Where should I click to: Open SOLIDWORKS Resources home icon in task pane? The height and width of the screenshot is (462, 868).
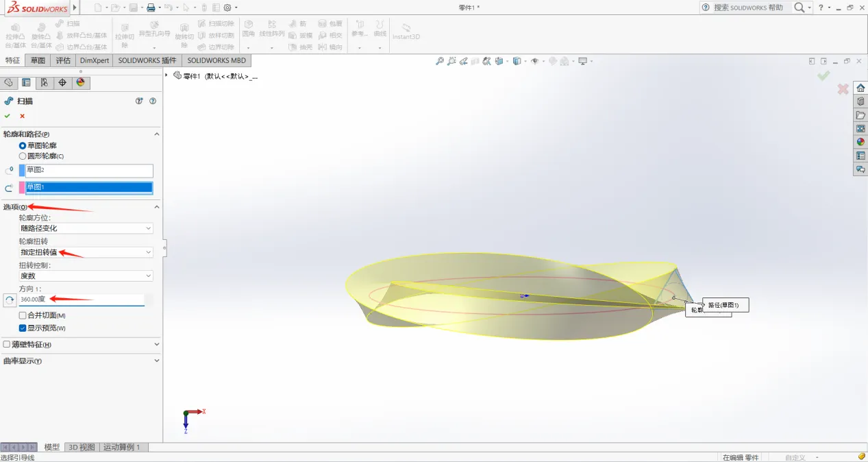click(x=860, y=88)
